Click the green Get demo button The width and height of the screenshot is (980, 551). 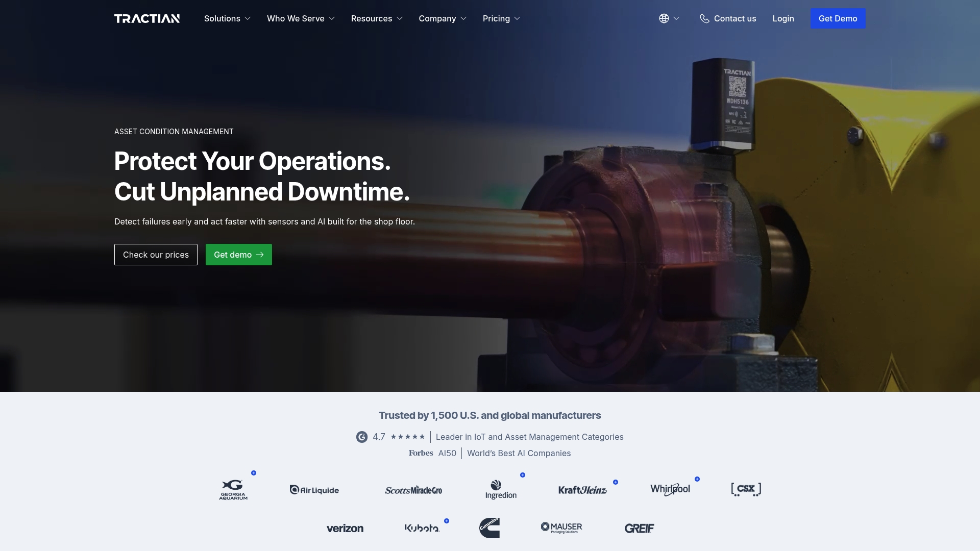238,255
